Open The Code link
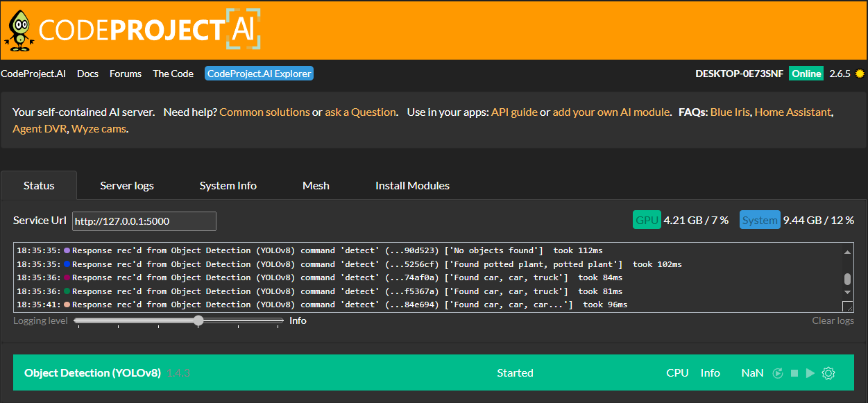 [x=173, y=74]
